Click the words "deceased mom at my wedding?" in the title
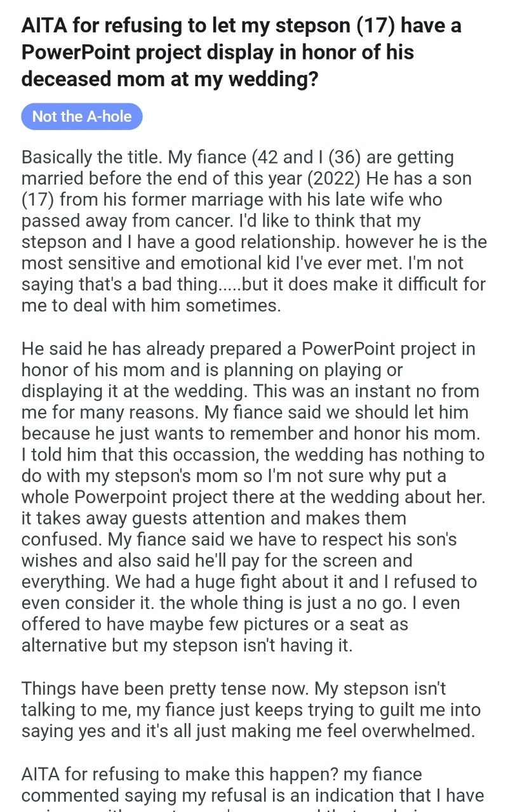Screen dimensions: 508x812 click(170, 77)
